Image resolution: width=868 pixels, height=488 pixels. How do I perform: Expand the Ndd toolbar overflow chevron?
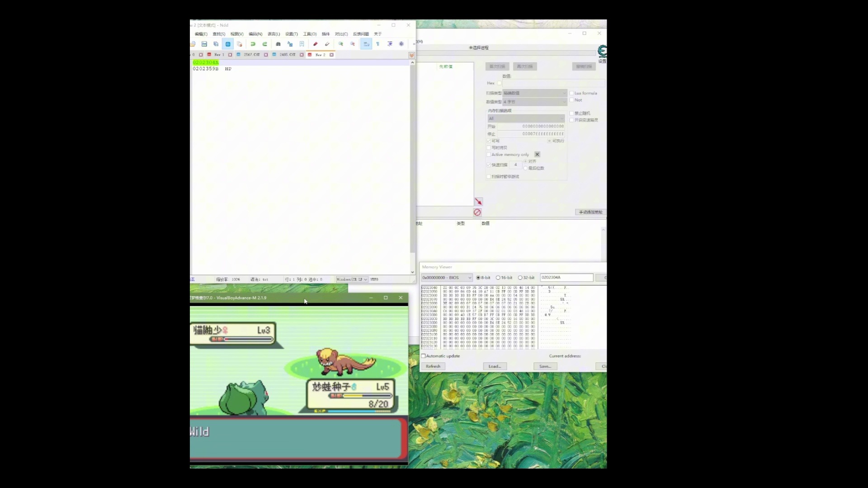coord(414,44)
